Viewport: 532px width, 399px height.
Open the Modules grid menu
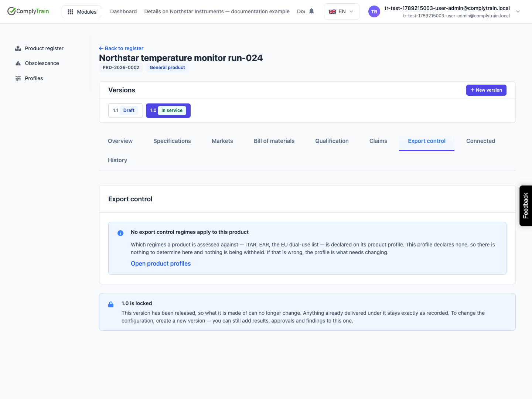click(82, 12)
